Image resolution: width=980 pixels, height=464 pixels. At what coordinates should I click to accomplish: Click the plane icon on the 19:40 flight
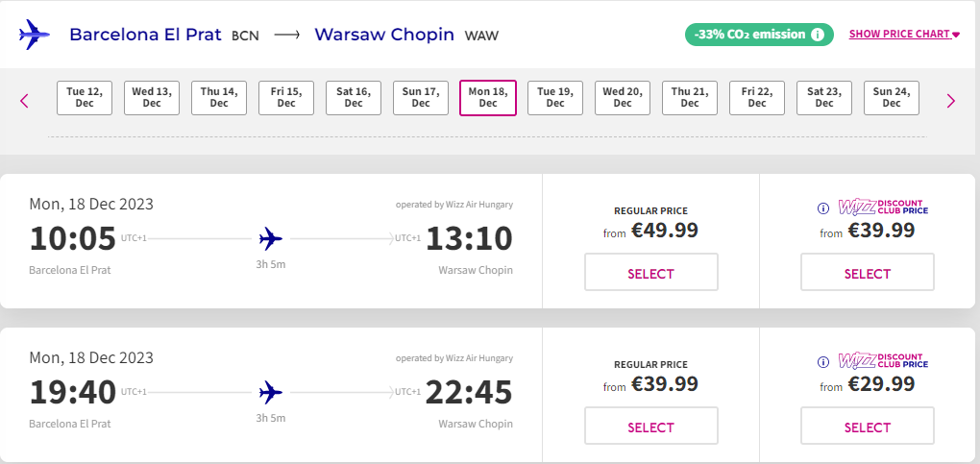[x=271, y=392]
